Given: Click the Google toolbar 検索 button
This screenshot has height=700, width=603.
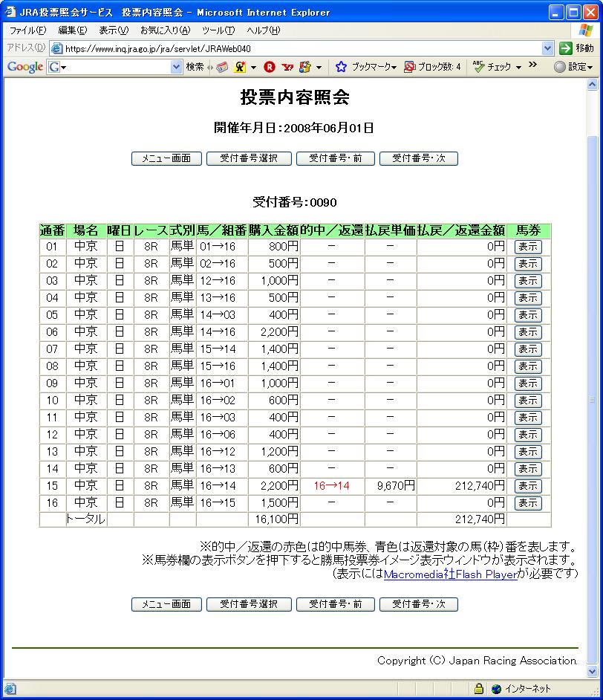Looking at the screenshot, I should pyautogui.click(x=195, y=67).
